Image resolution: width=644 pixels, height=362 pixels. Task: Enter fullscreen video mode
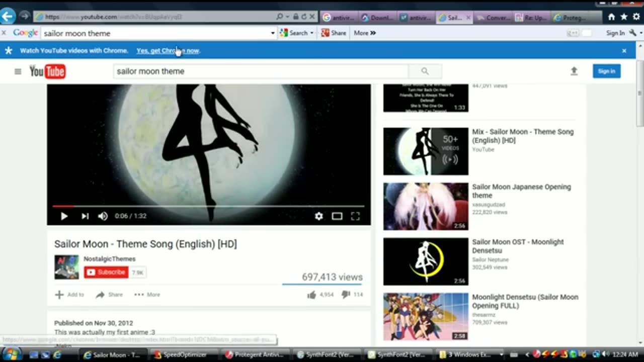click(355, 216)
